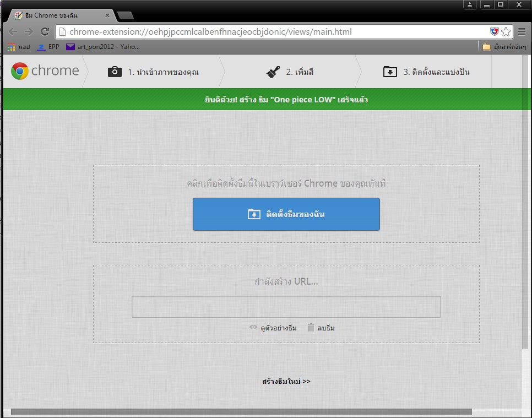Image resolution: width=532 pixels, height=418 pixels.
Task: Click the Chrome logo in theme creator header
Action: pyautogui.click(x=45, y=71)
